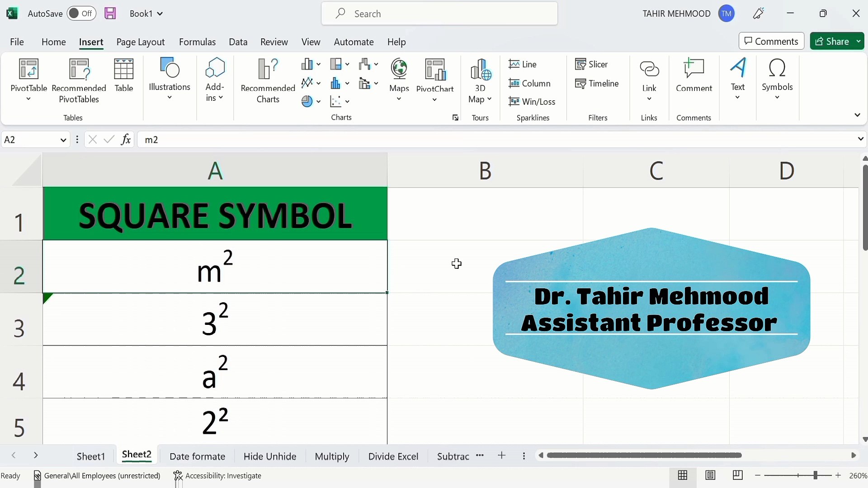The height and width of the screenshot is (488, 868).
Task: Click the Share button
Action: (x=832, y=42)
